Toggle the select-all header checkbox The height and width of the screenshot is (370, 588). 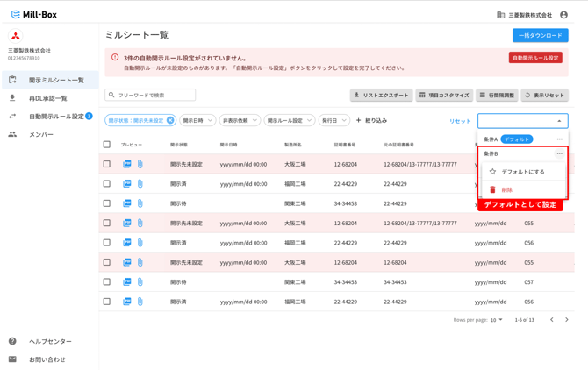(x=107, y=145)
